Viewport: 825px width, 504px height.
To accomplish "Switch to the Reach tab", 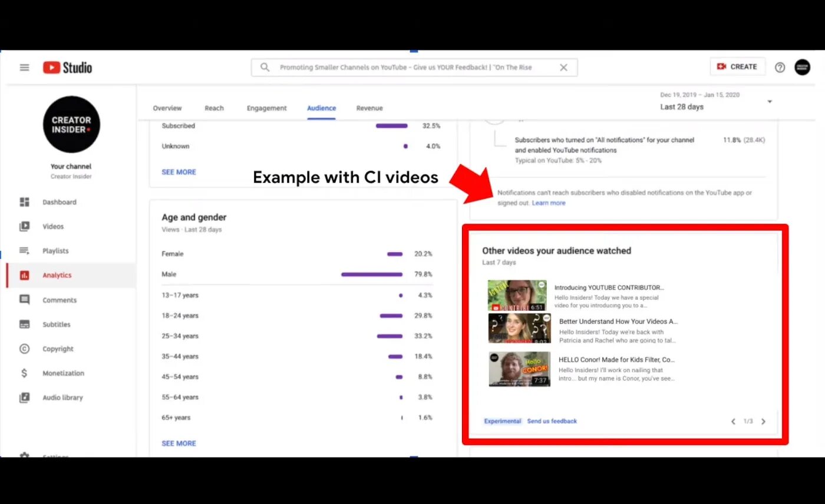I will (x=214, y=108).
